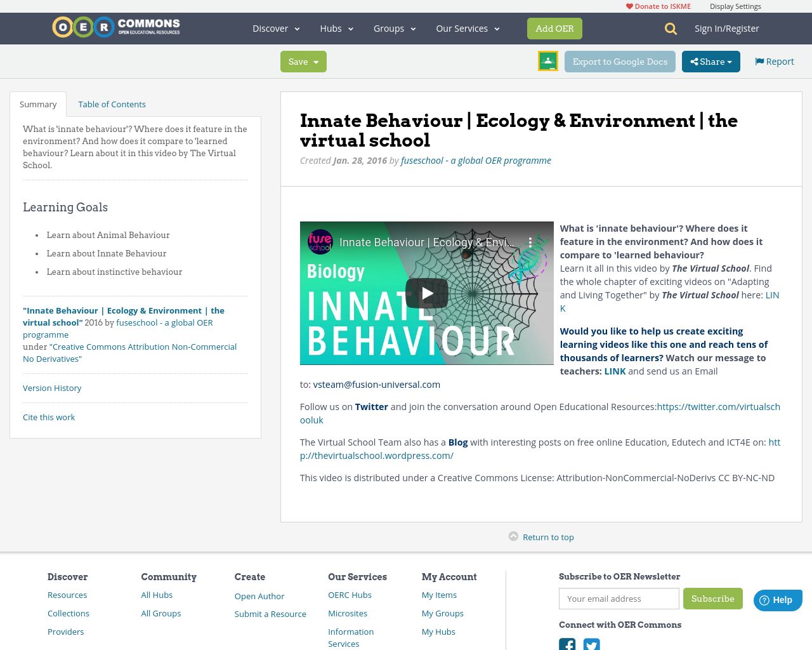Click the Google Classroom icon
This screenshot has height=650, width=812.
[x=547, y=61]
